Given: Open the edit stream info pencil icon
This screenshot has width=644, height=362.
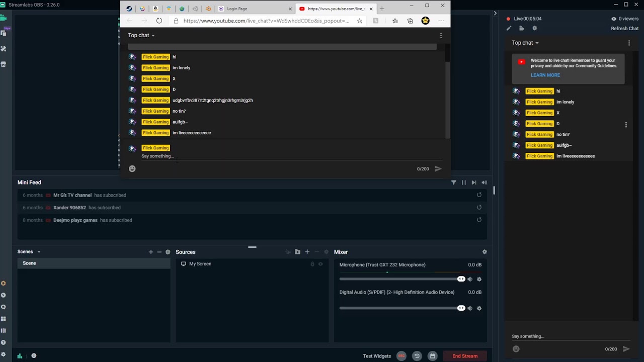Looking at the screenshot, I should (x=509, y=29).
